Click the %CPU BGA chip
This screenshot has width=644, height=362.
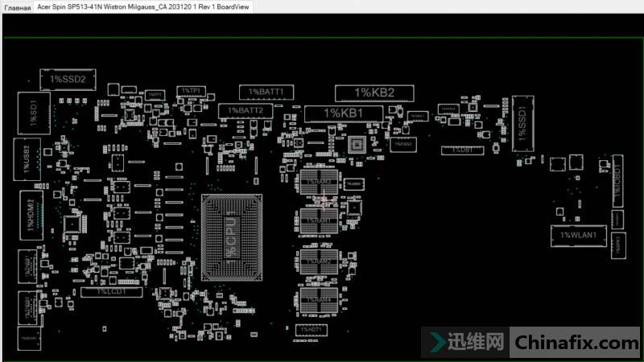click(232, 237)
